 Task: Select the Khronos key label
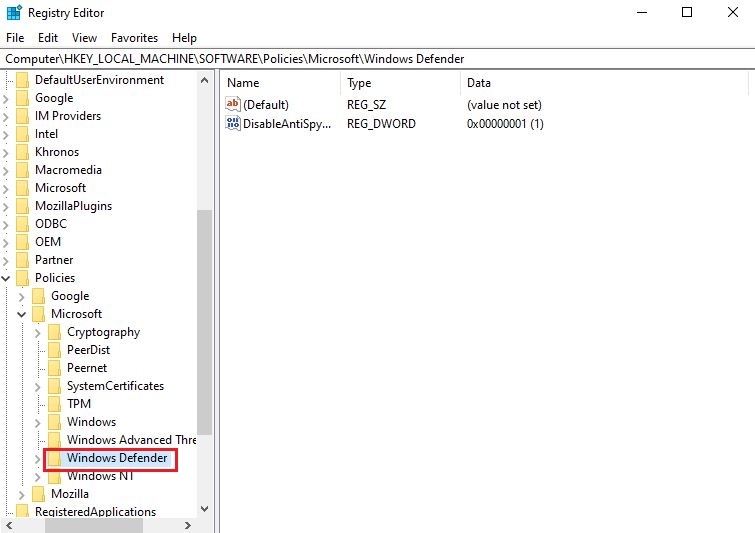(57, 152)
